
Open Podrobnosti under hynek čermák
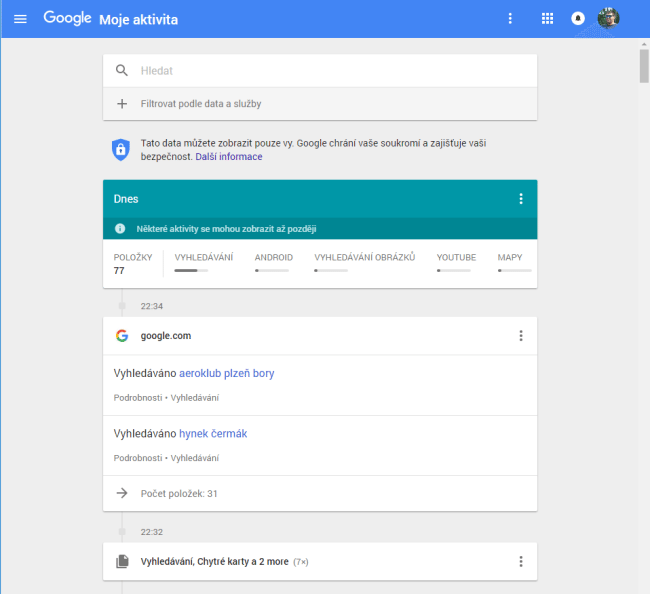click(x=138, y=458)
